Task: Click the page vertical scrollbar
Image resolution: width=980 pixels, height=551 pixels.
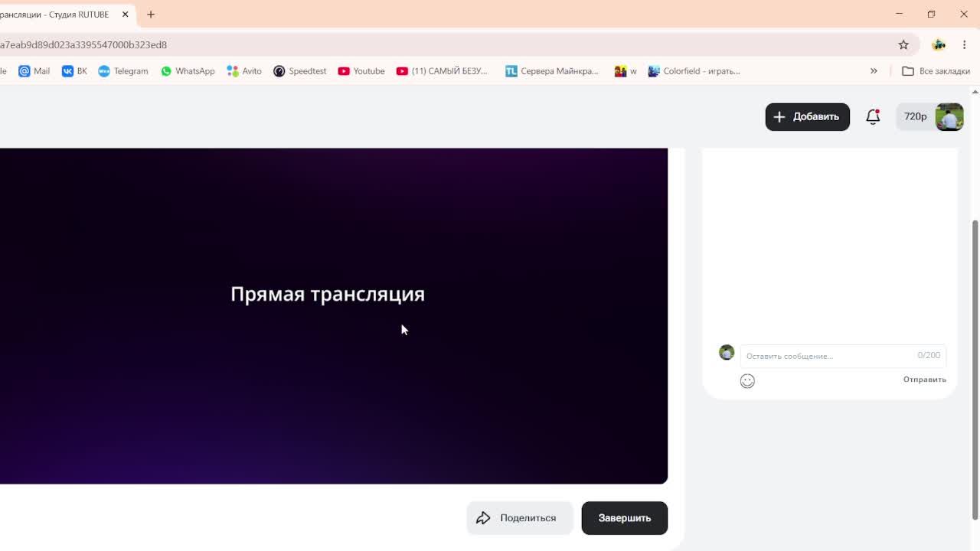Action: 975,370
